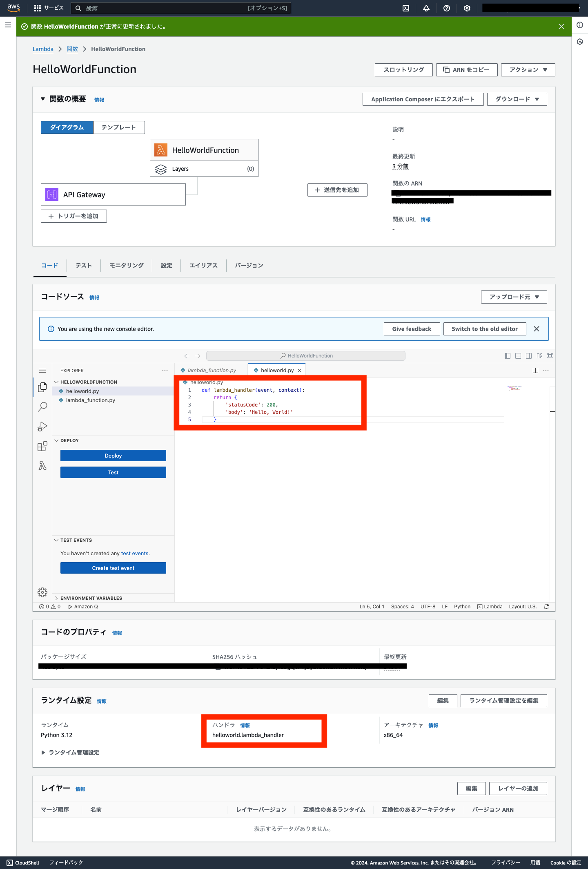
Task: Toggle secondary side bar layout icon
Action: coord(529,356)
